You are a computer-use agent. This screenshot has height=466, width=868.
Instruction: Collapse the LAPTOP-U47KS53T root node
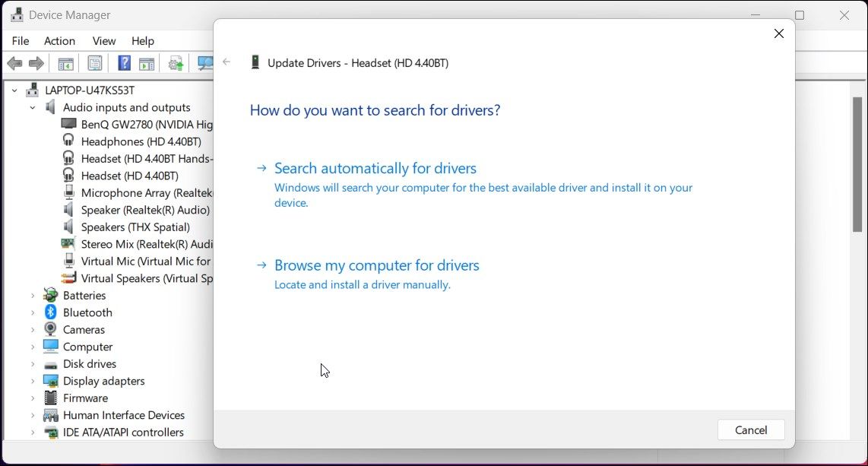tap(14, 90)
